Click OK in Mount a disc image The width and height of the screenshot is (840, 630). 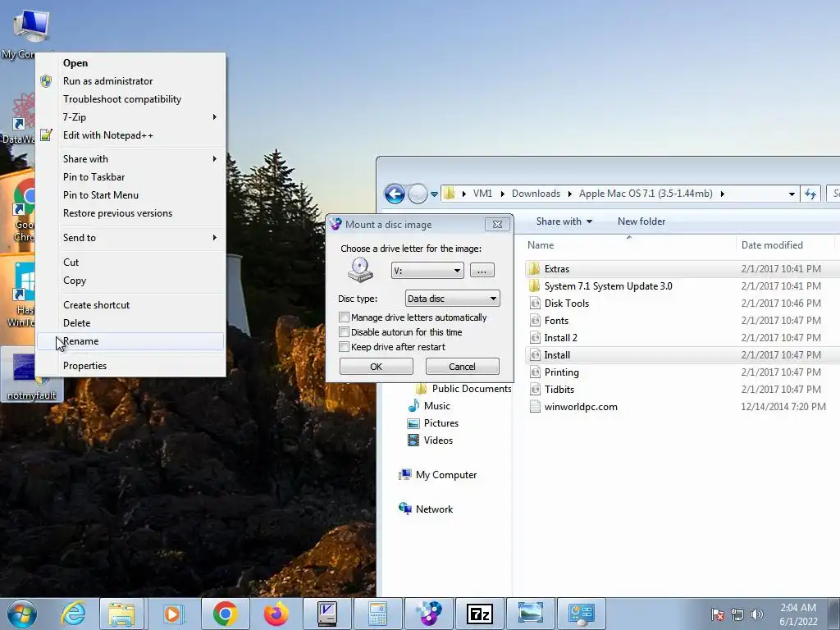click(376, 367)
